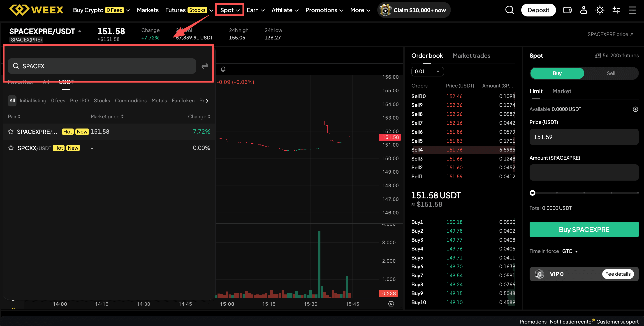
Task: Open the user profile icon
Action: pyautogui.click(x=584, y=10)
